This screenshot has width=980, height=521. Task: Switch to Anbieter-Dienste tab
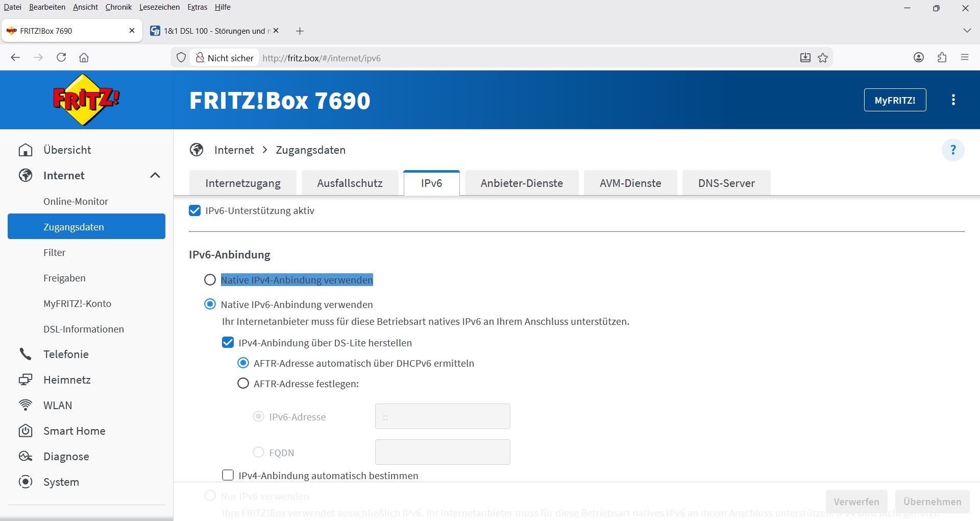point(522,183)
